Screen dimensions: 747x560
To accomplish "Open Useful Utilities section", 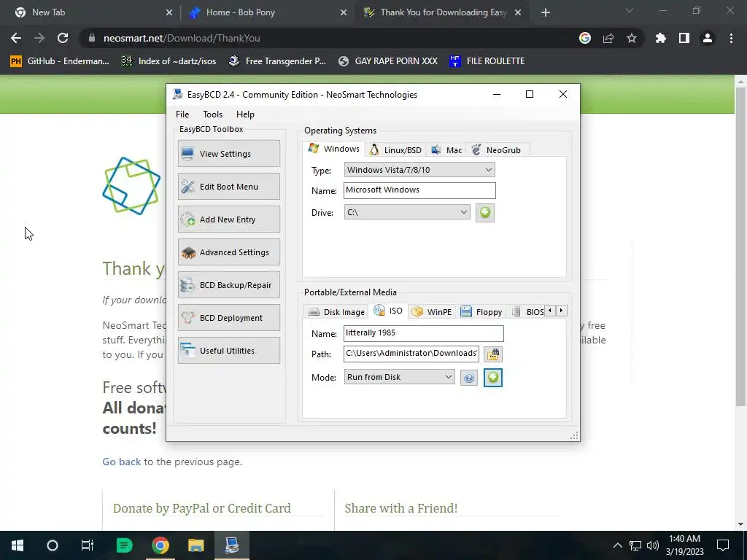I will click(x=228, y=351).
